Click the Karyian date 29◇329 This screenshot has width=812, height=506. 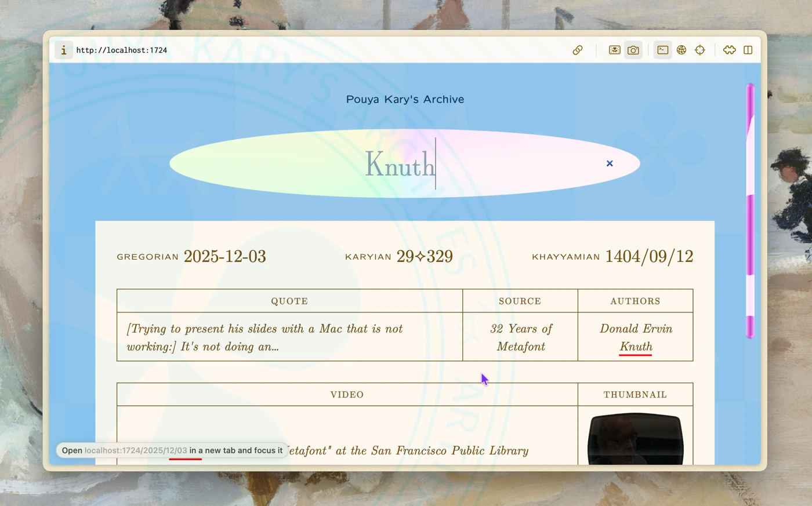(424, 256)
